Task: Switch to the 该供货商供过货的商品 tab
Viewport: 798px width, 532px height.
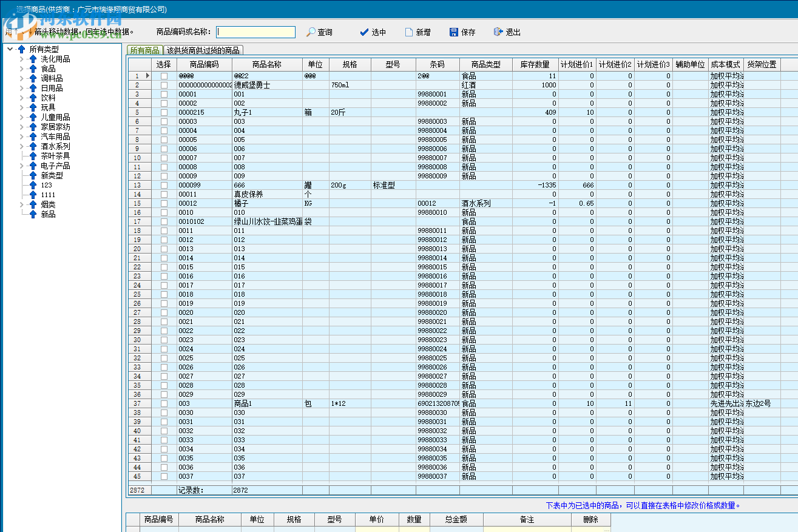Action: pyautogui.click(x=203, y=50)
